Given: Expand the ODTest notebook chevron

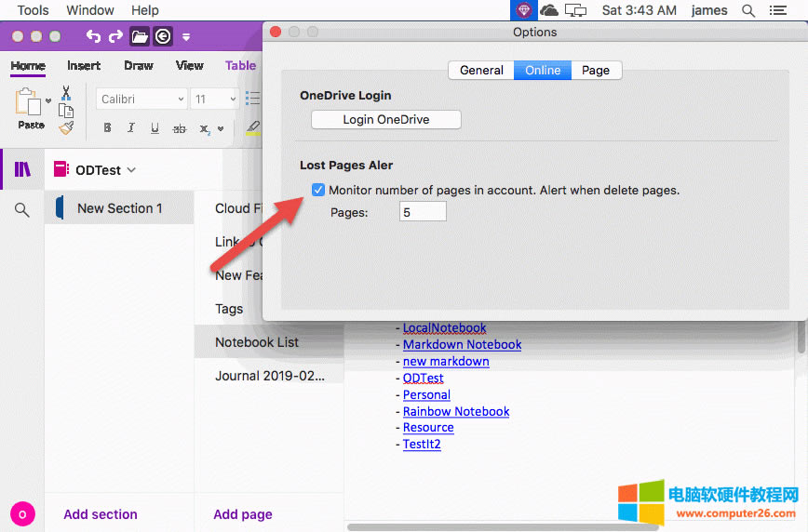Looking at the screenshot, I should 131,170.
